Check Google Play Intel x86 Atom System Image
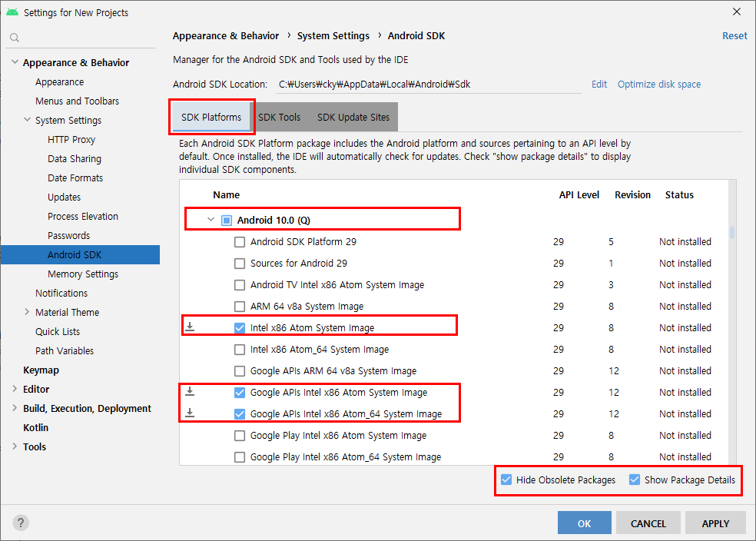 click(240, 436)
